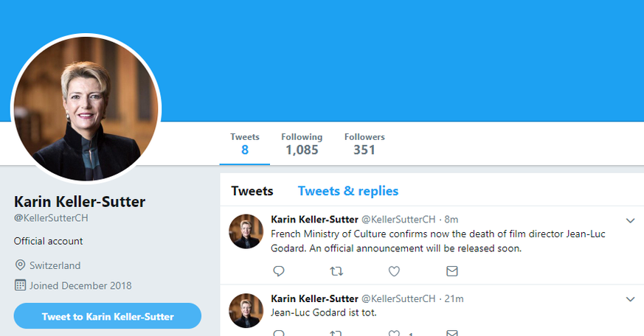
Task: Click the avatar on the 8m tweet
Action: (246, 231)
